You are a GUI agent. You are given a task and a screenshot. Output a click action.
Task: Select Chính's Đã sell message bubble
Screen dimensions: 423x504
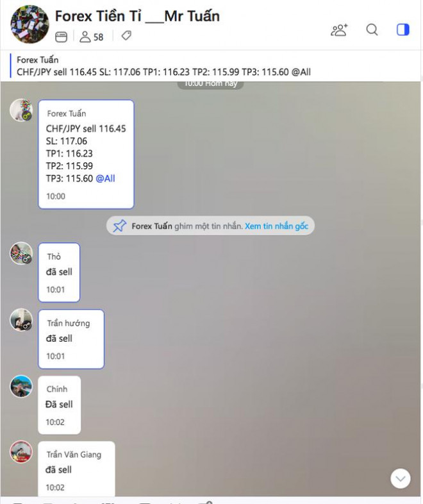pyautogui.click(x=59, y=405)
